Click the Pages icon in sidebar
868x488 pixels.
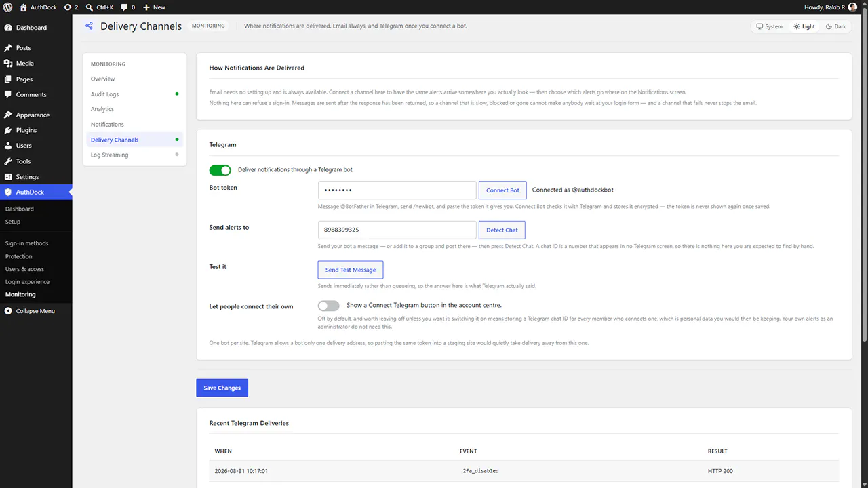point(8,79)
